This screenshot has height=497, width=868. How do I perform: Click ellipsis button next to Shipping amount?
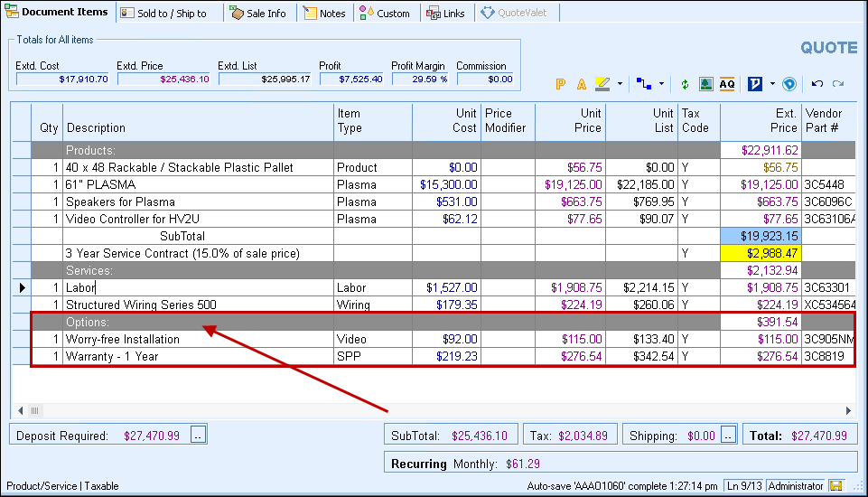click(728, 436)
